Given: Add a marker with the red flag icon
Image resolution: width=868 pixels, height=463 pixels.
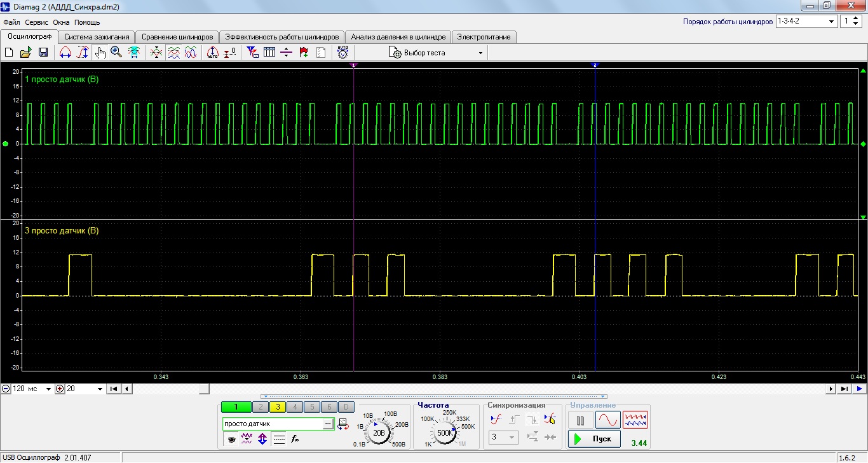Looking at the screenshot, I should (304, 53).
